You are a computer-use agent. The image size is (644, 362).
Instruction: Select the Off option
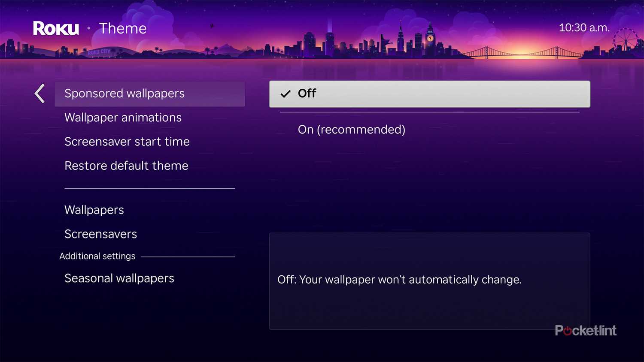pyautogui.click(x=430, y=94)
